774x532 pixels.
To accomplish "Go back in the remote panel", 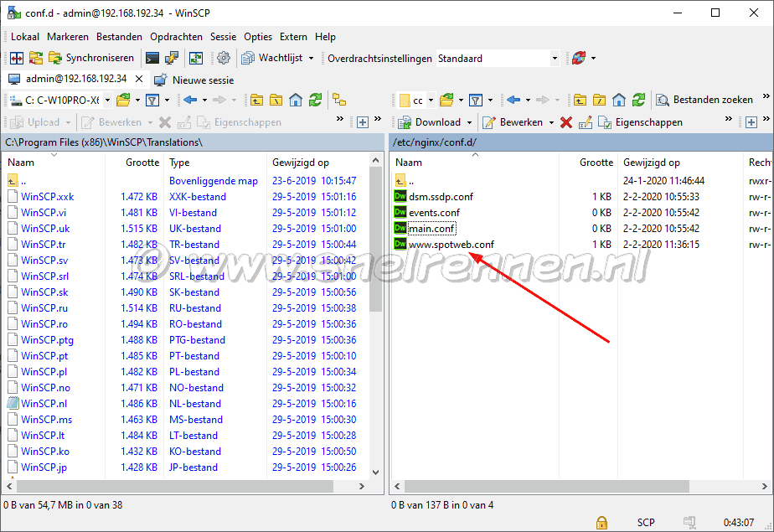I will pos(513,101).
